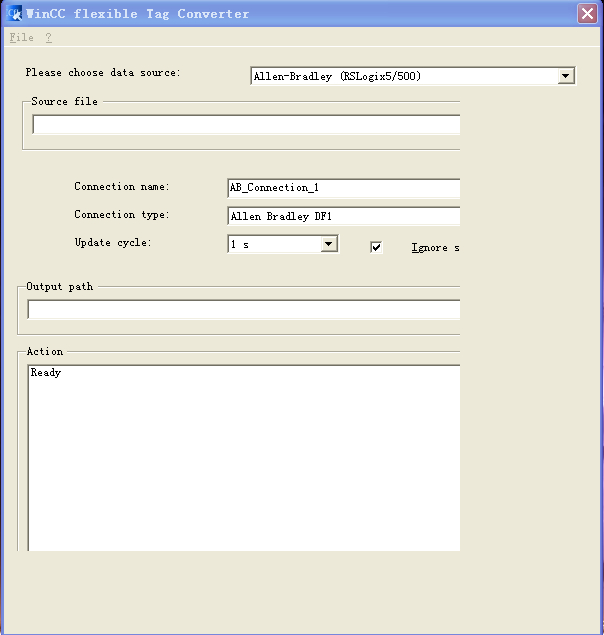Click the window title 'WinCC flexible Tag Converter'
This screenshot has height=635, width=604.
point(137,14)
